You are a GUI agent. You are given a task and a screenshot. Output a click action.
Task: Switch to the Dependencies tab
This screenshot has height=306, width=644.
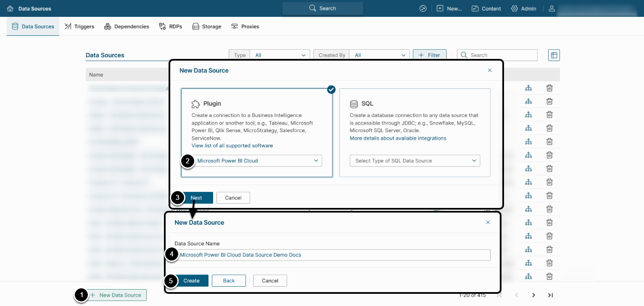[x=127, y=27]
